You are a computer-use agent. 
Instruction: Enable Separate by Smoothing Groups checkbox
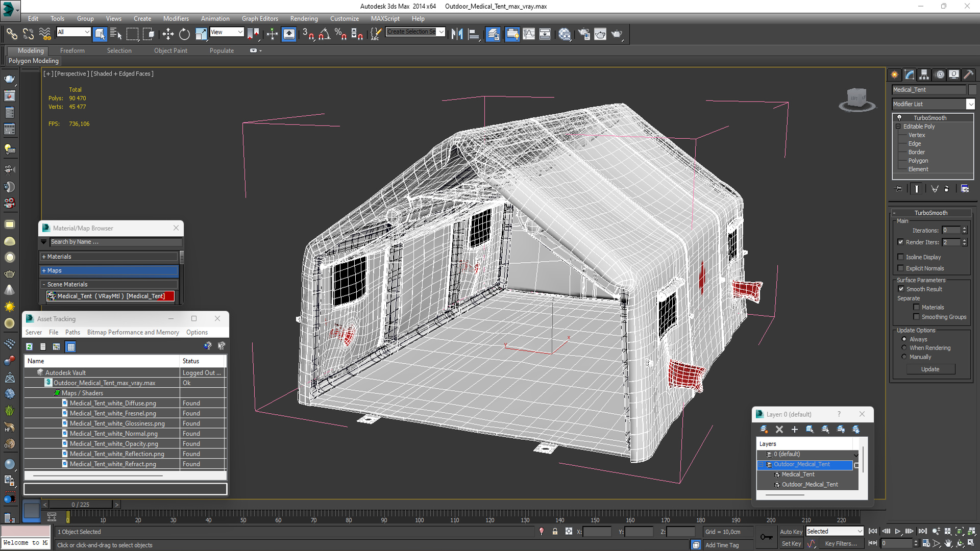(x=916, y=317)
